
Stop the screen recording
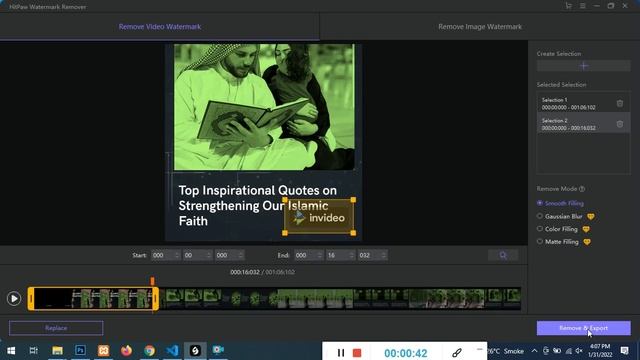click(357, 353)
